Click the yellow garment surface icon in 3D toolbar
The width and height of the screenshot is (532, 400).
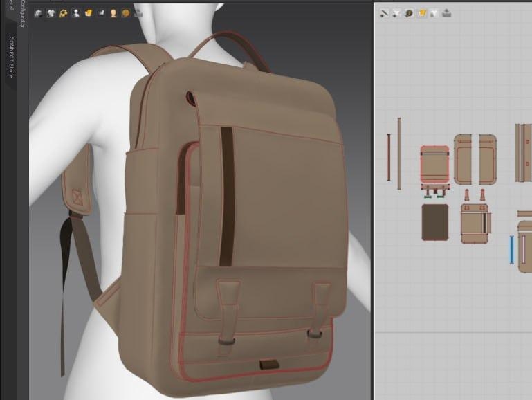pyautogui.click(x=88, y=13)
